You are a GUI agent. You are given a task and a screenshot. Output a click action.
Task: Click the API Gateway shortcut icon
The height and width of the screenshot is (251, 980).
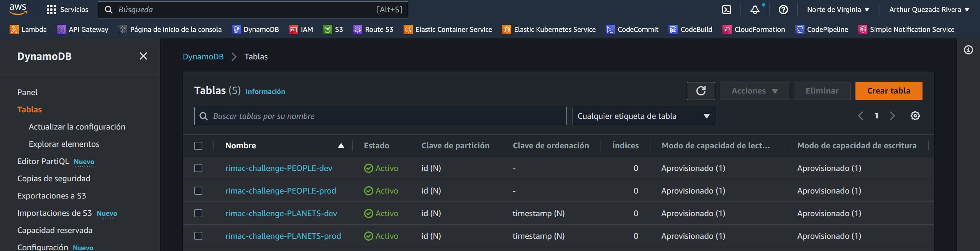click(x=61, y=30)
